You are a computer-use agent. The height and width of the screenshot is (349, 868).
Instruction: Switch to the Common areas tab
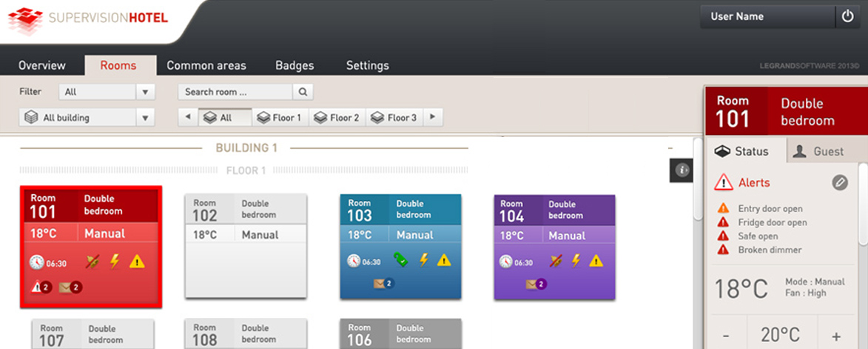(206, 65)
